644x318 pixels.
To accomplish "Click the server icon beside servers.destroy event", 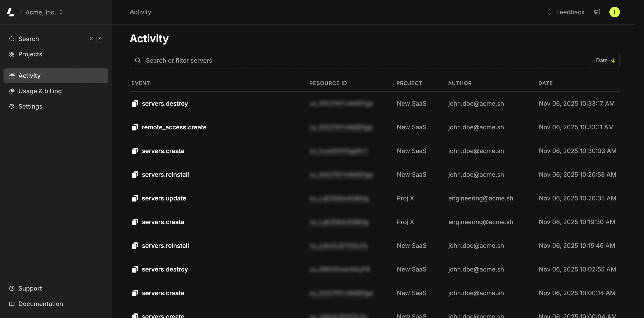I will [135, 104].
